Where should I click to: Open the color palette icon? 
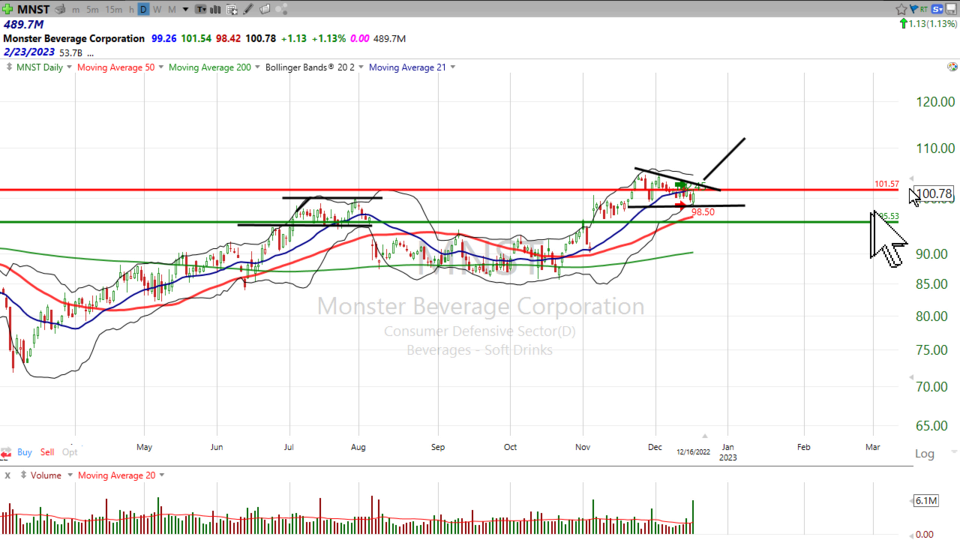pos(951,67)
